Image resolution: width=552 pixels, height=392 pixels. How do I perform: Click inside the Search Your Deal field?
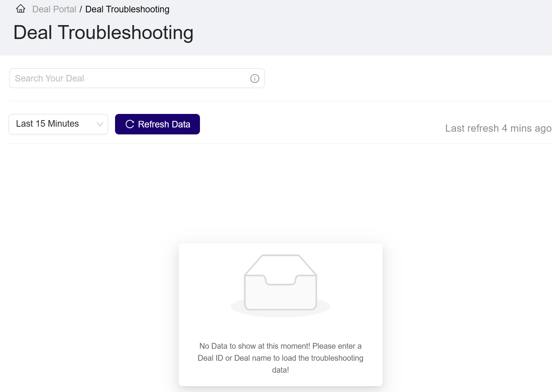pyautogui.click(x=116, y=78)
